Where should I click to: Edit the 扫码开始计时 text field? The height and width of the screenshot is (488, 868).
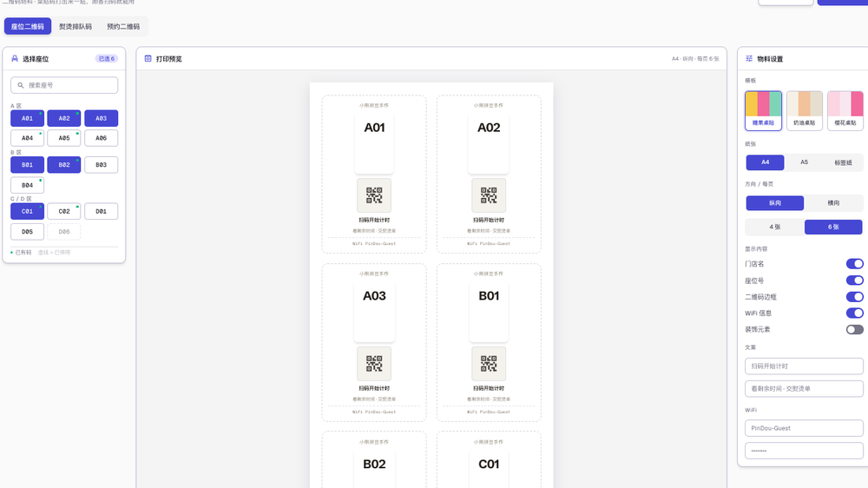[804, 366]
